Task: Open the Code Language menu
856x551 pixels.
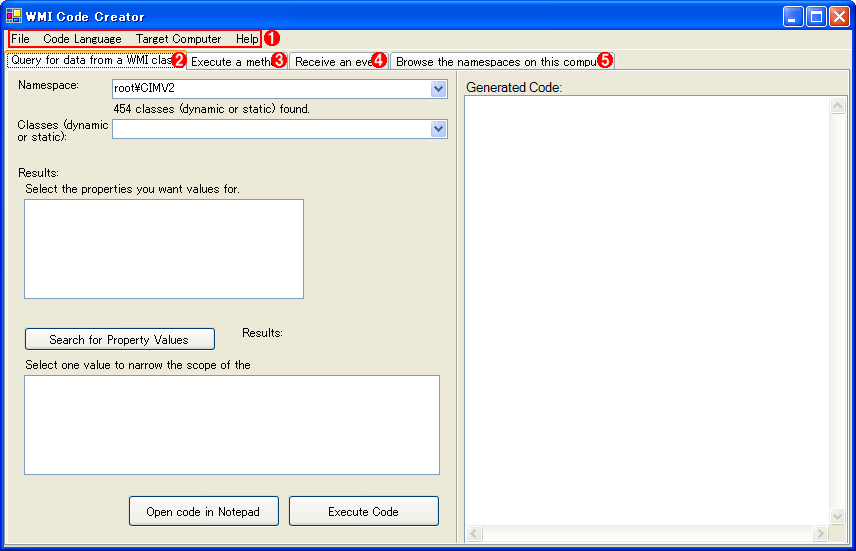Action: 82,39
